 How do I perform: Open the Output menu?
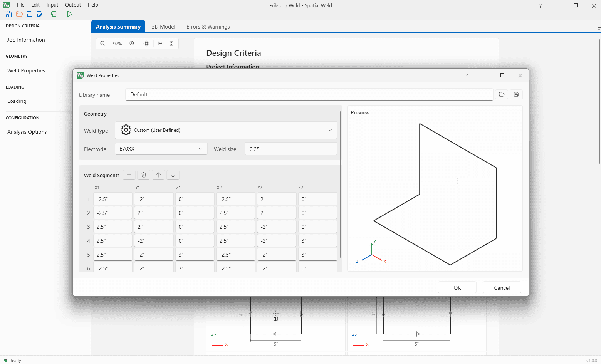[73, 5]
